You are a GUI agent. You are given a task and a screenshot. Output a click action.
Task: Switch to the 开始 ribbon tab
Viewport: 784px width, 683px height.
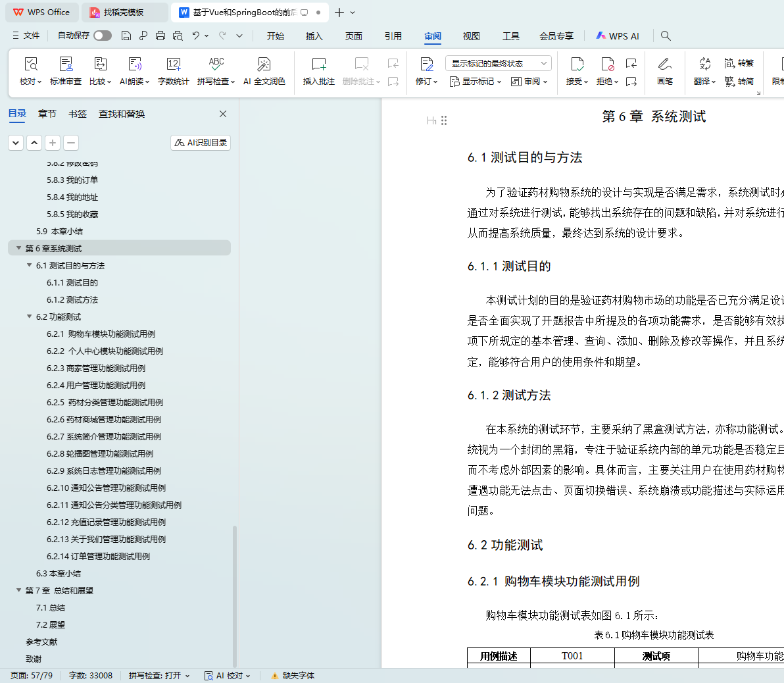[x=275, y=36]
